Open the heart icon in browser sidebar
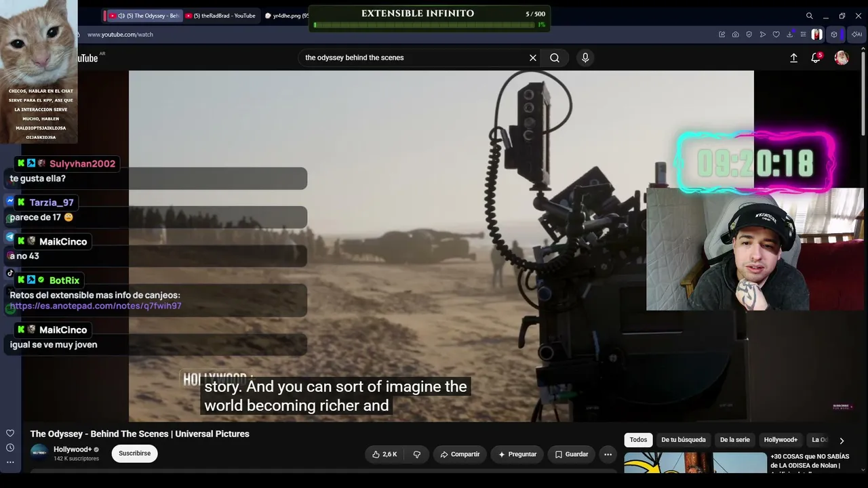This screenshot has height=488, width=868. click(x=10, y=433)
